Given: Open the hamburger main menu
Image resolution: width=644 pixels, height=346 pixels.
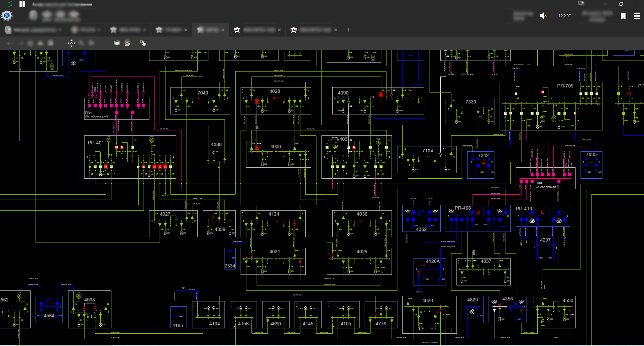Looking at the screenshot, I should coord(637,16).
